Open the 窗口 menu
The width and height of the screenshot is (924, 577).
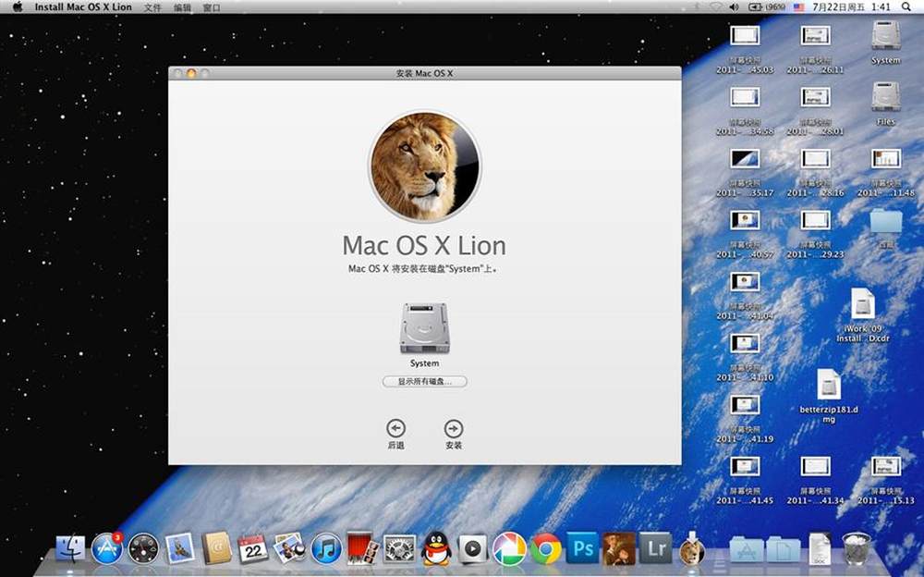pyautogui.click(x=212, y=7)
